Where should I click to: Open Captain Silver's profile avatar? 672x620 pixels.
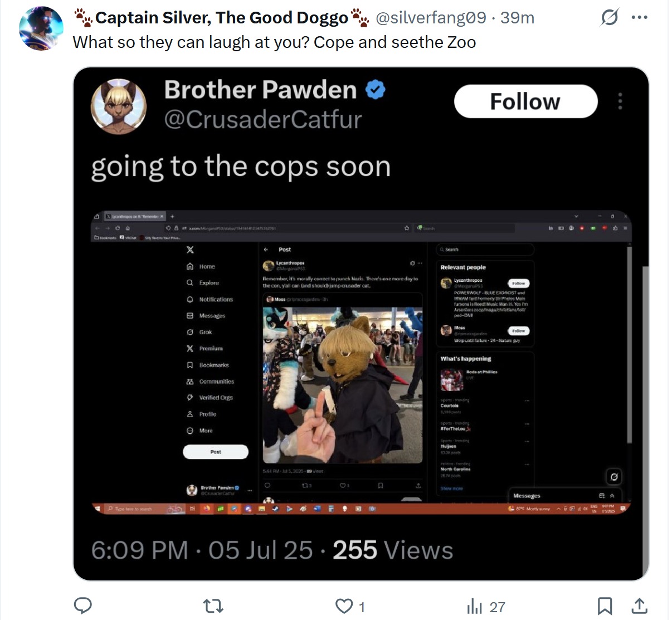click(41, 29)
